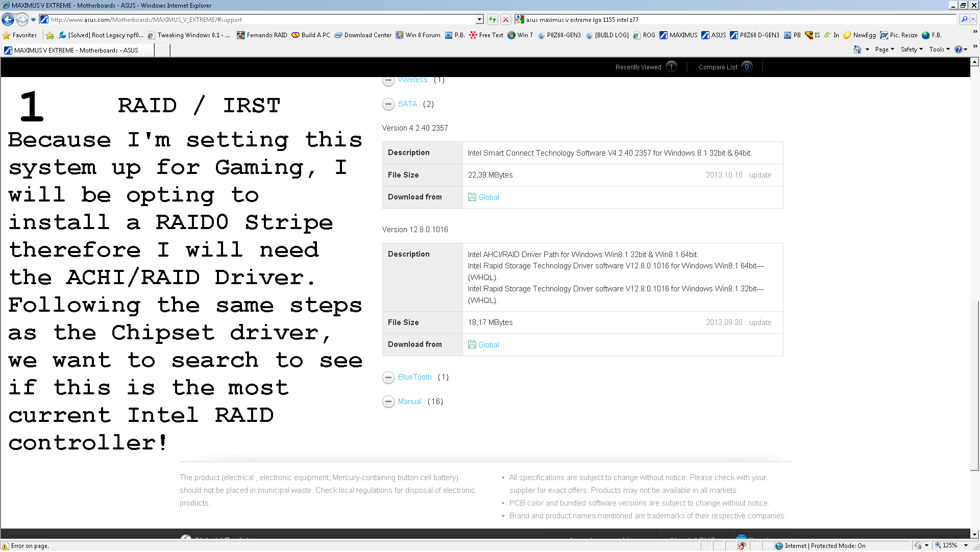Viewport: 980px width, 552px height.
Task: Expand the BlueTooth section toggle
Action: click(388, 378)
